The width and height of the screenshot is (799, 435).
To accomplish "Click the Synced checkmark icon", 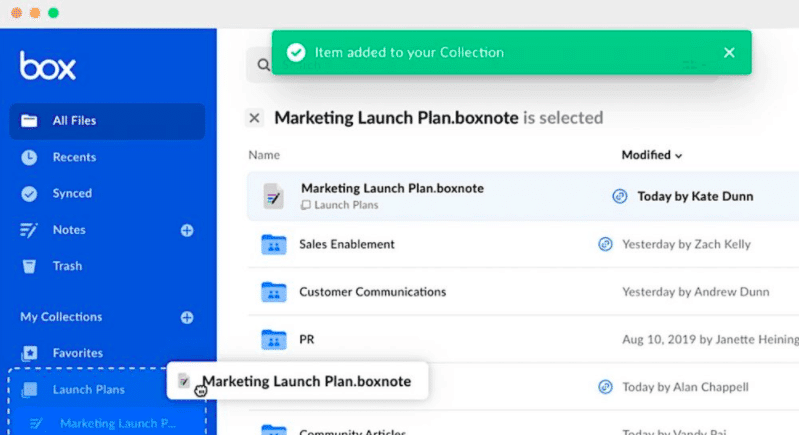I will click(29, 194).
